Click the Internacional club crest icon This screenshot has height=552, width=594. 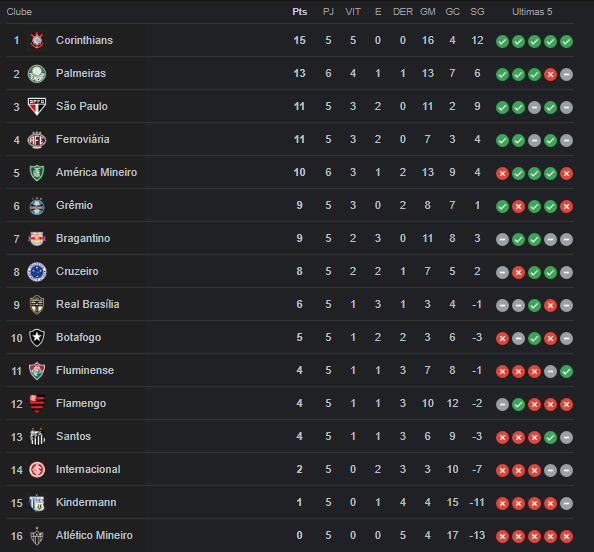pos(37,470)
